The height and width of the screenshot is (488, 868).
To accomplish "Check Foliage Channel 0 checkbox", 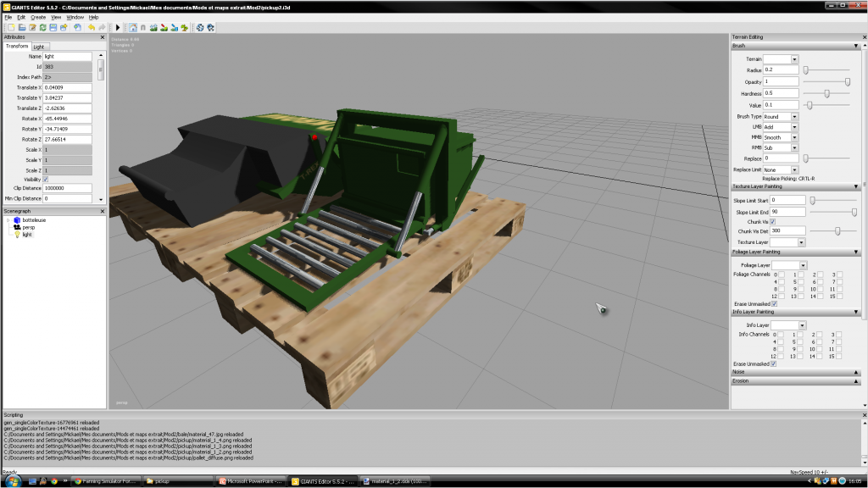I will (x=781, y=274).
